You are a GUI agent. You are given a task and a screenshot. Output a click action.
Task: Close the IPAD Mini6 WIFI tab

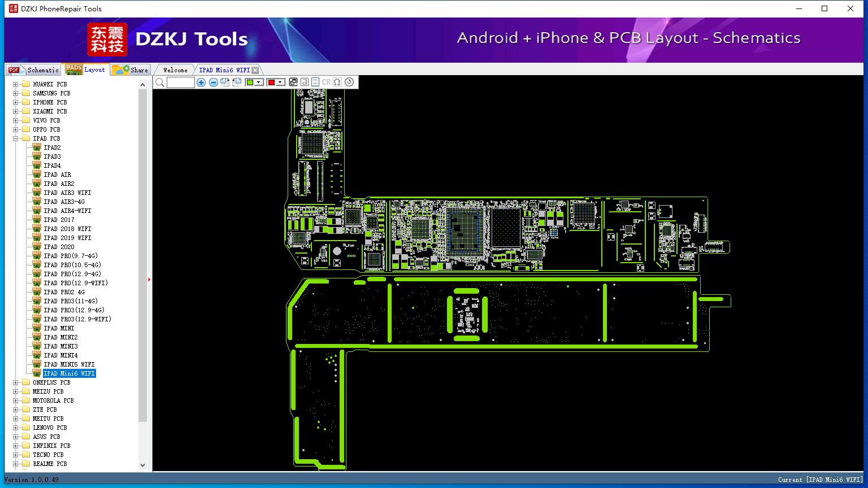(x=255, y=70)
